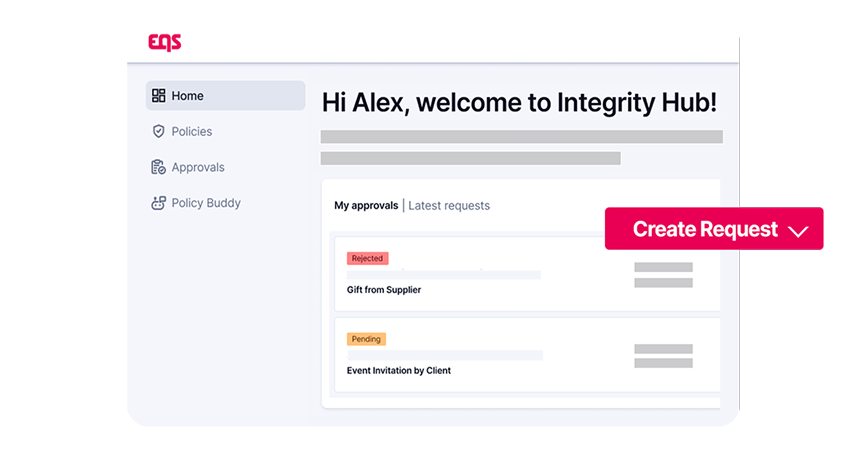Open the Home sidebar item
Image resolution: width=866 pixels, height=450 pixels.
click(225, 96)
